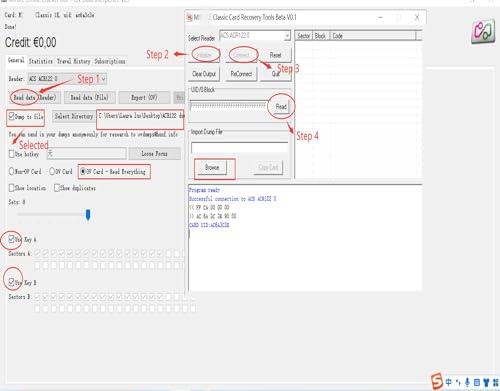The image size is (500, 391).
Task: Click the shirt skin icon in IME bar
Action: tap(486, 382)
